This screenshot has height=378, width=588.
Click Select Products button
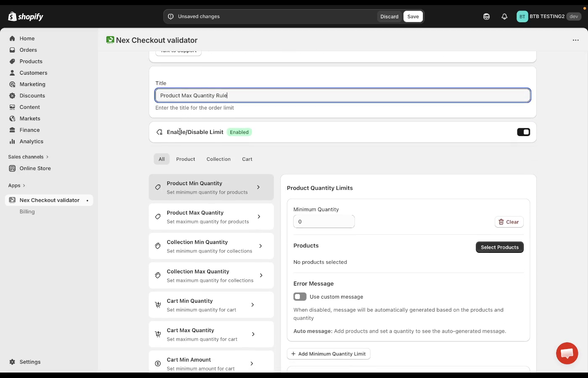coord(499,247)
